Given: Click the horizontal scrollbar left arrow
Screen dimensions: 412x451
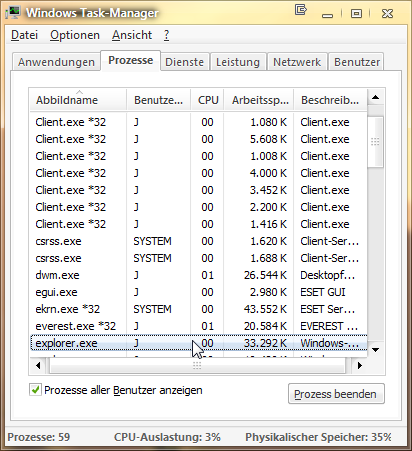Looking at the screenshot, I should [x=38, y=366].
